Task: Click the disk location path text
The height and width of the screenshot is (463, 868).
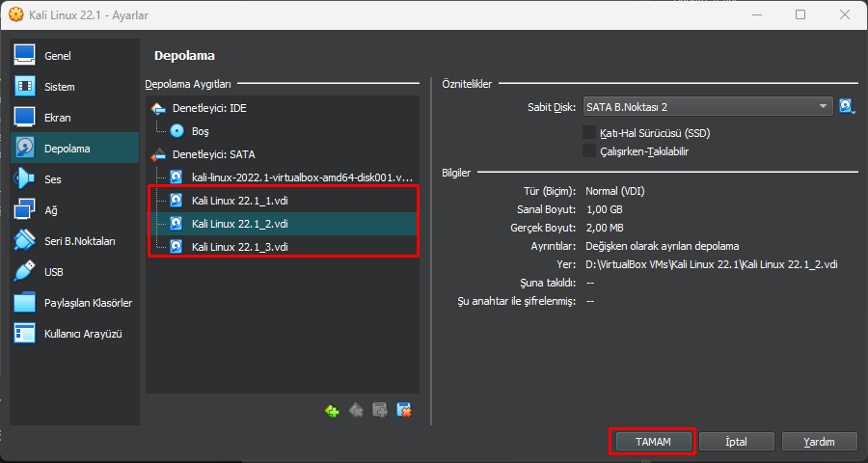Action: tap(712, 264)
